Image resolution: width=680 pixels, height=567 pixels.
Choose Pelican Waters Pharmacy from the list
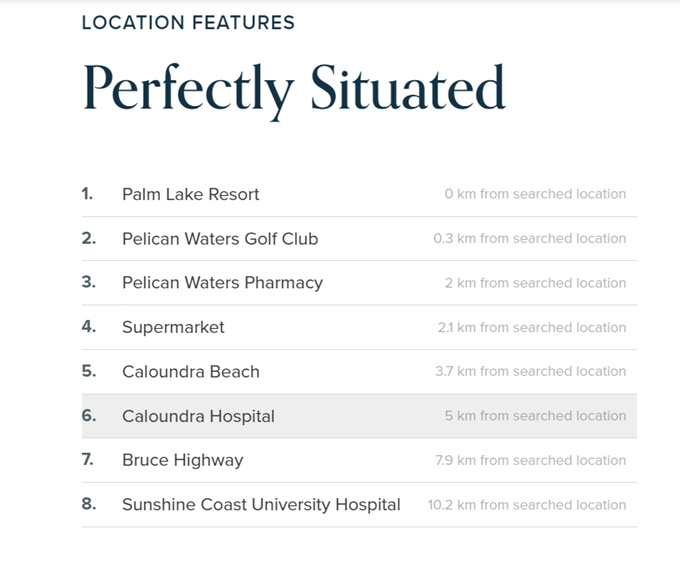(x=359, y=283)
